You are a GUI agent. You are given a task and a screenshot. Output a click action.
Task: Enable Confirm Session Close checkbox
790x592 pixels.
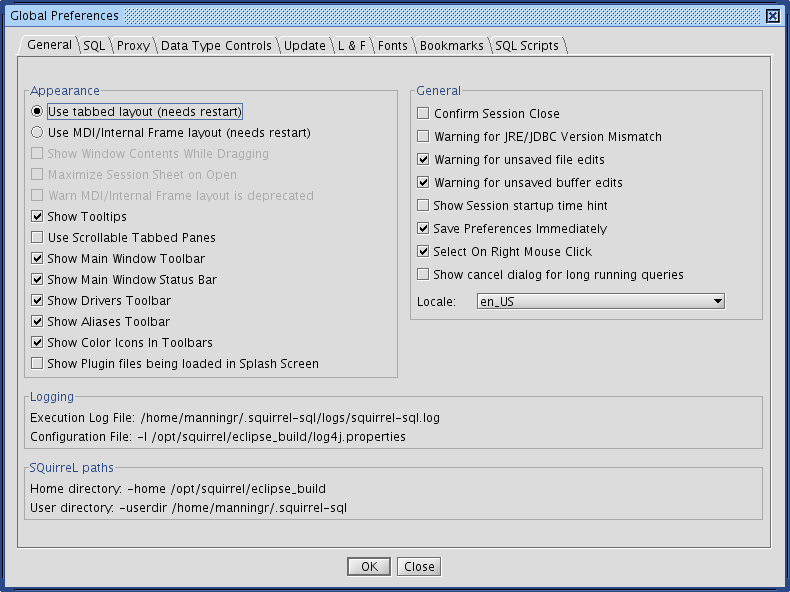coord(423,114)
